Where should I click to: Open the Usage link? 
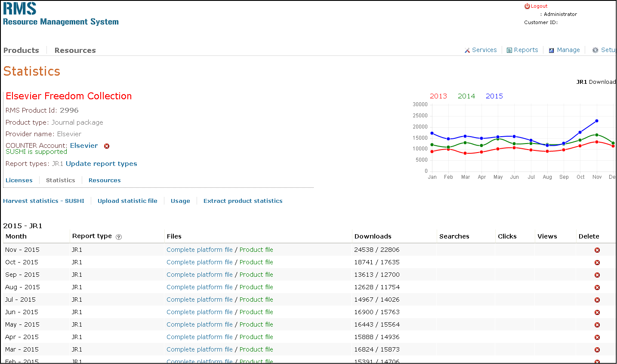(x=180, y=201)
